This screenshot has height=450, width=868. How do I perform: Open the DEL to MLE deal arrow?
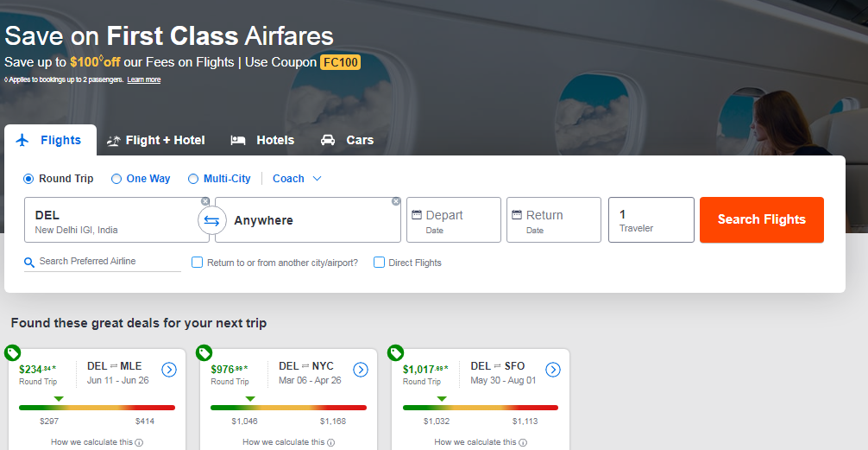pyautogui.click(x=169, y=370)
